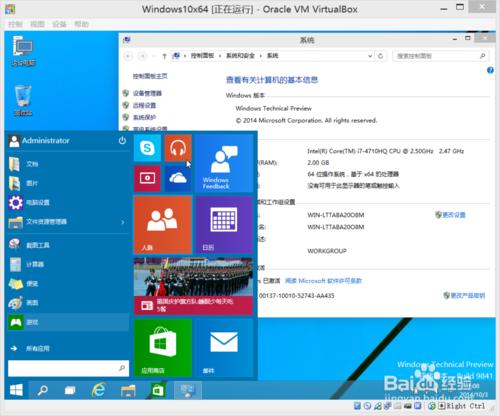Click VirtualBox hard disk activity indicator
This screenshot has width=500, height=416.
(x=357, y=406)
